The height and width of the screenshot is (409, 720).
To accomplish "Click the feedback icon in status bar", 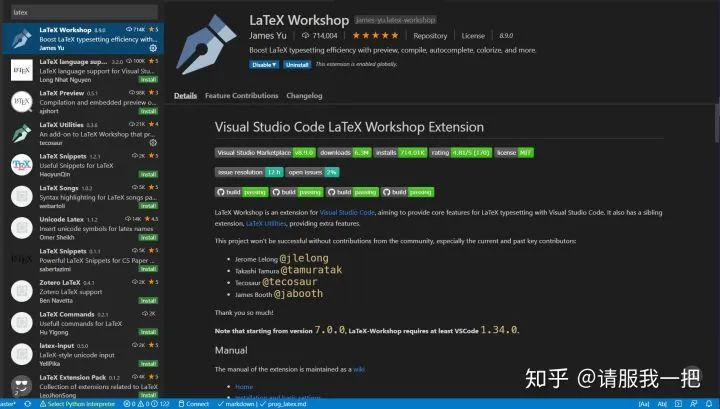I will (693, 404).
